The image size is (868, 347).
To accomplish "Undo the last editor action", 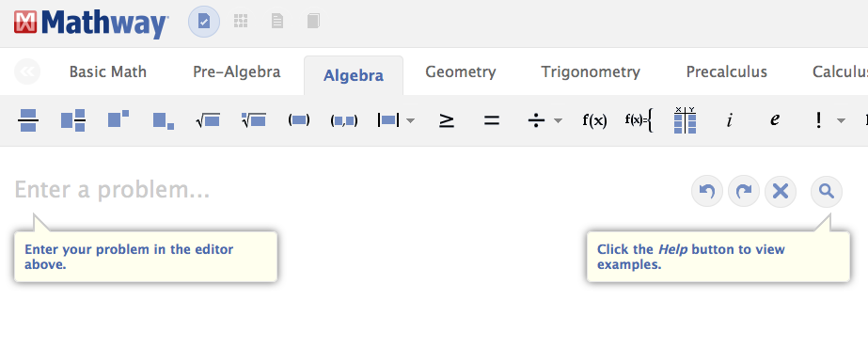I will 707,192.
